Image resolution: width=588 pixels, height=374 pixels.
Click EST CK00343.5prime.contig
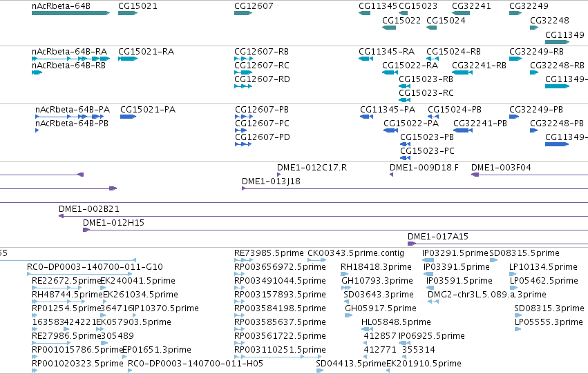(x=356, y=253)
